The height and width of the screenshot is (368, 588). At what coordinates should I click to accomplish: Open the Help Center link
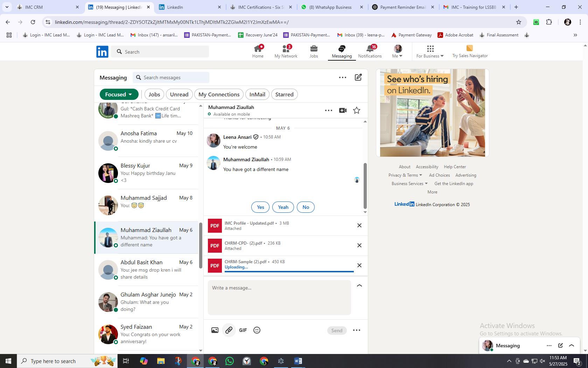pos(455,167)
